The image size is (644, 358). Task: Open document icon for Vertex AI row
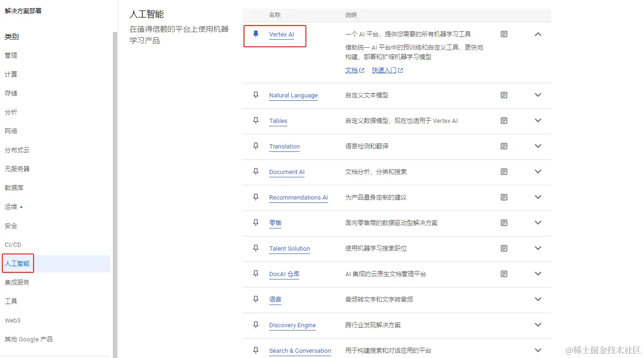point(504,34)
